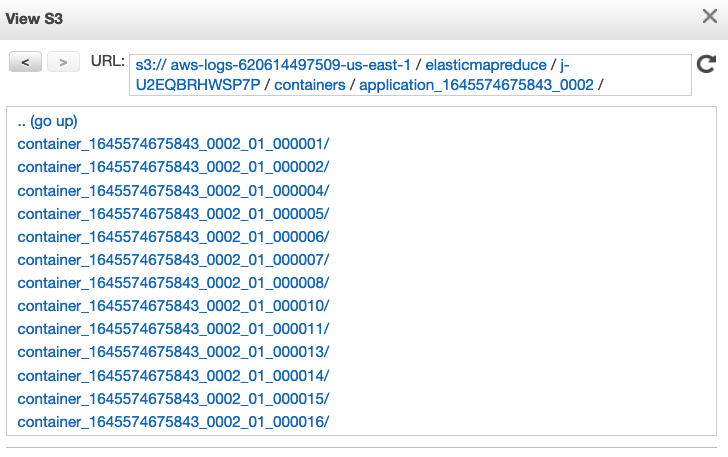Click application_1645574675843_0002 breadcrumb
The width and height of the screenshot is (728, 457).
pos(476,85)
